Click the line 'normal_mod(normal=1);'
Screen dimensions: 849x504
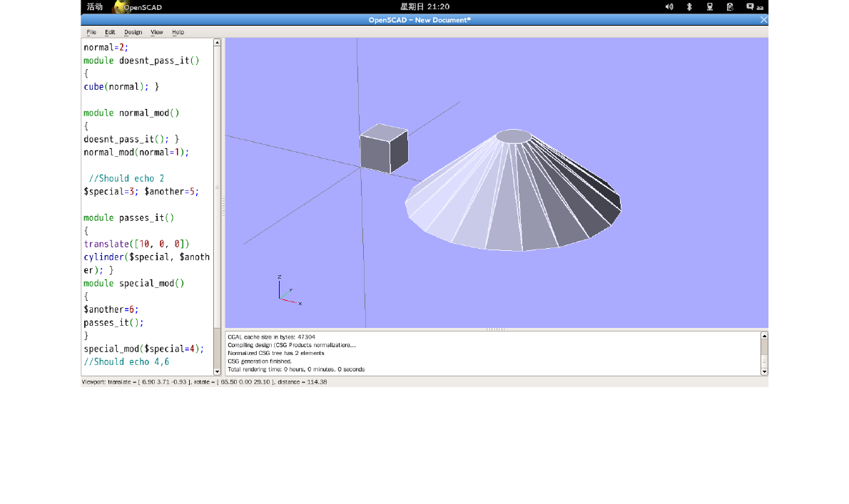click(136, 153)
